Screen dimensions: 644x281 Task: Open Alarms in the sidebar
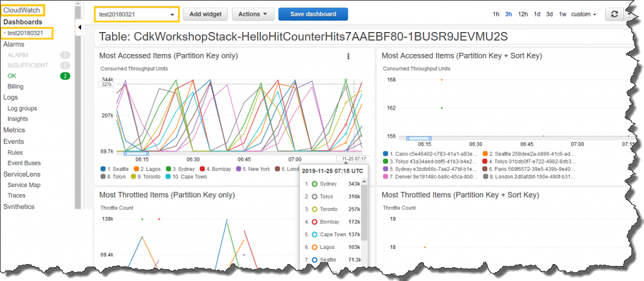pyautogui.click(x=14, y=44)
